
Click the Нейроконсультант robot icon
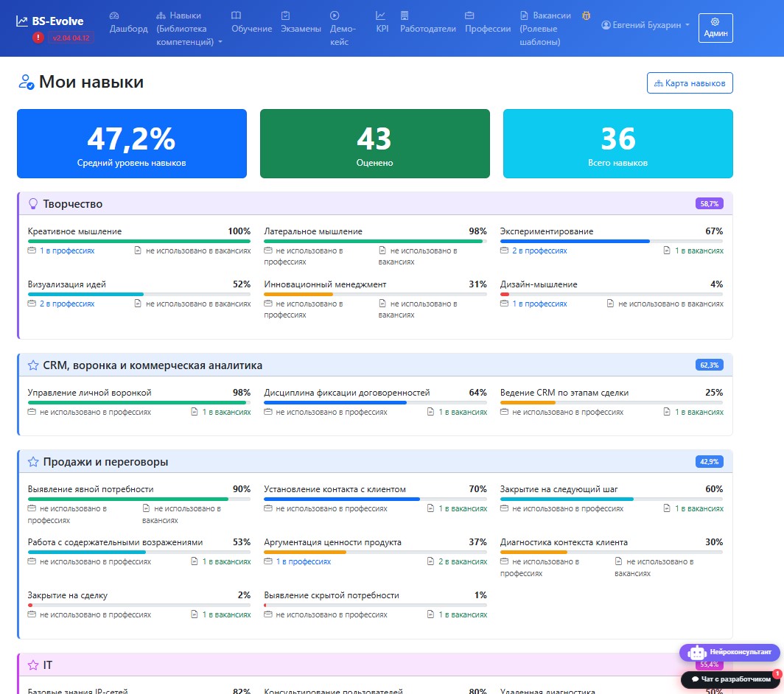coord(696,653)
